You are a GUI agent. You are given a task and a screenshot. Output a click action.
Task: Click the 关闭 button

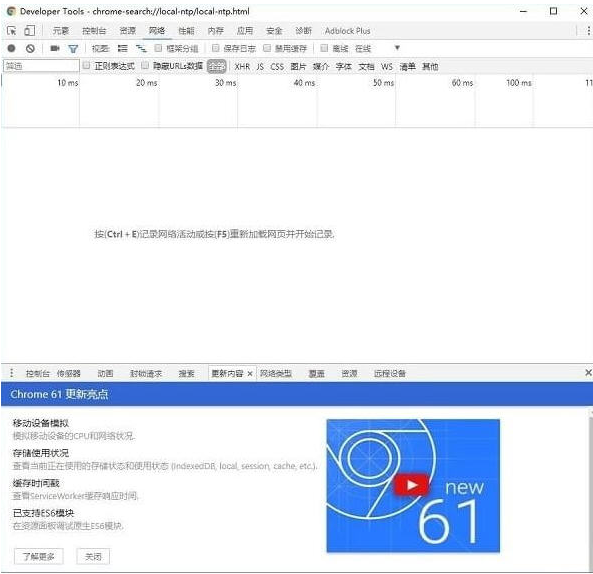(x=93, y=556)
